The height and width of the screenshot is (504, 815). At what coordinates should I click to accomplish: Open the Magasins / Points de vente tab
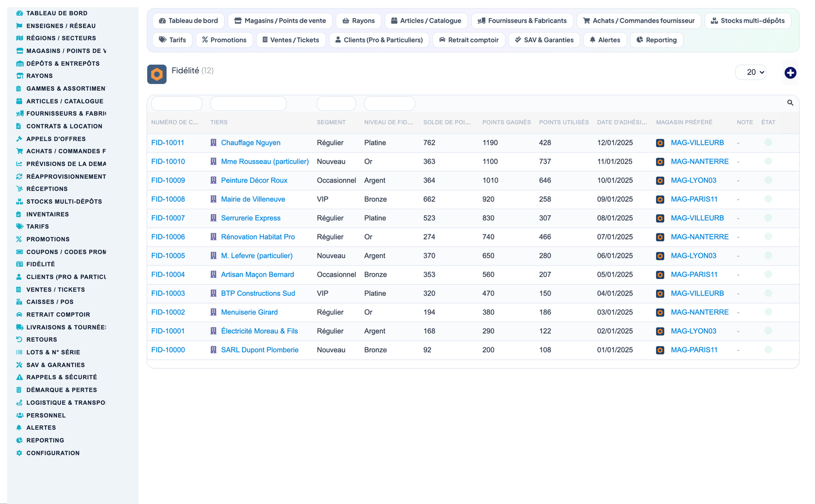click(x=280, y=21)
